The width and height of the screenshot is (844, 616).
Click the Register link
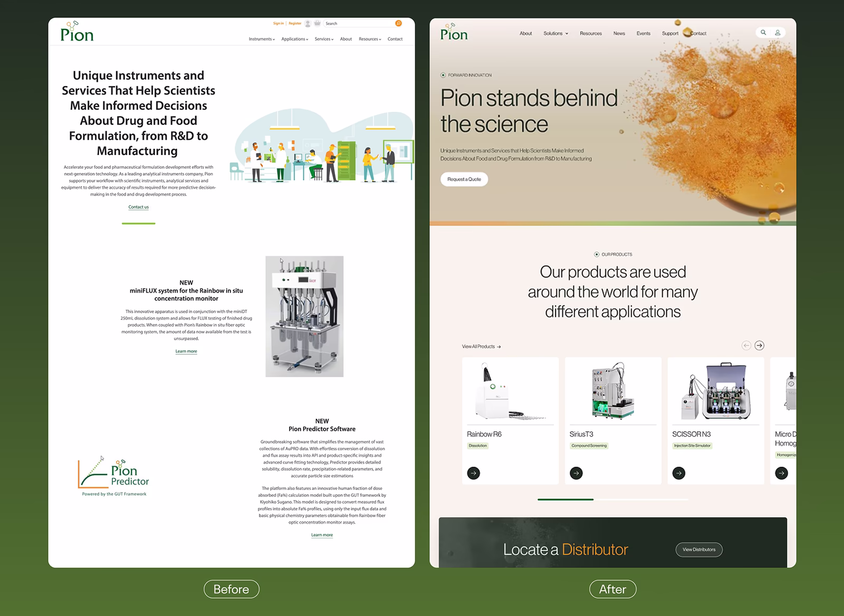point(295,23)
